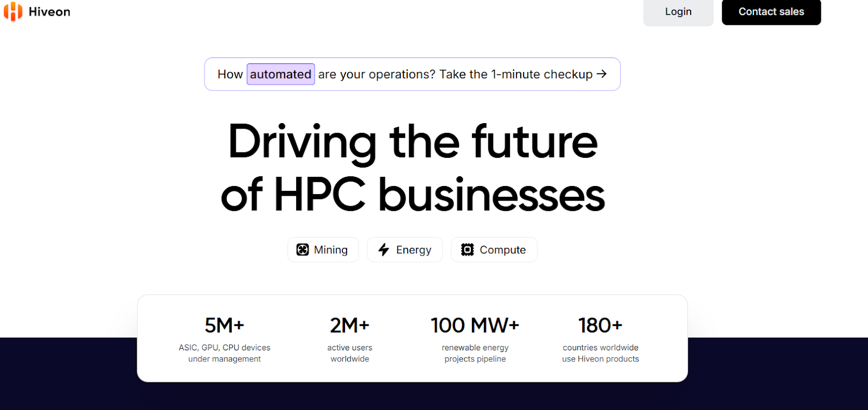
Task: Click the Mining fan icon
Action: [303, 249]
